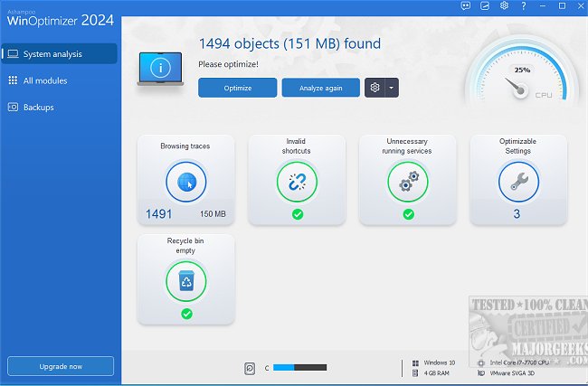Click the Upgrade now button
This screenshot has height=386, width=588.
pyautogui.click(x=61, y=366)
